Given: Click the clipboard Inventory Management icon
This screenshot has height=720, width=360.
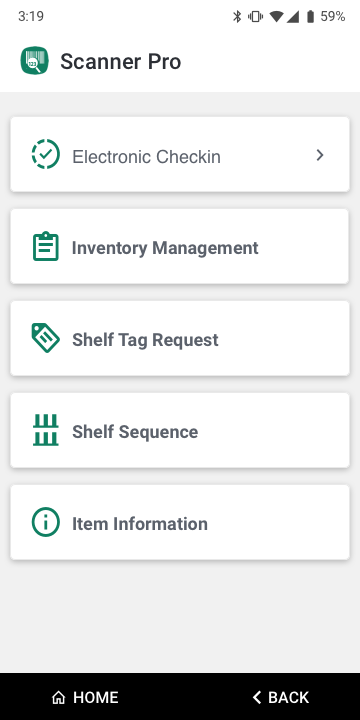Looking at the screenshot, I should point(45,247).
